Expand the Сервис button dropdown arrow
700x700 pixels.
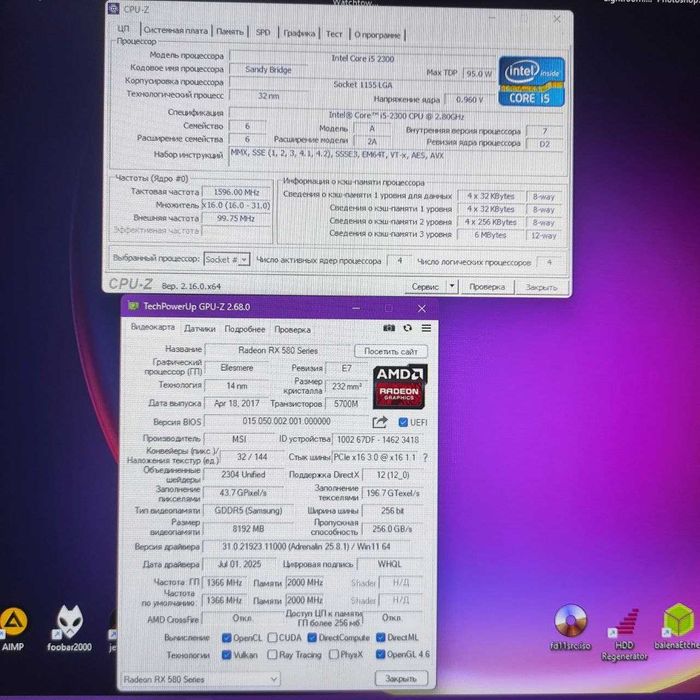(x=452, y=286)
